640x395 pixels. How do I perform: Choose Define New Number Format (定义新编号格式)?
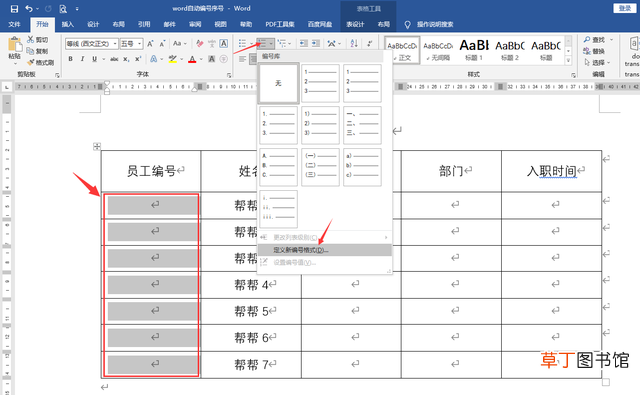point(324,250)
